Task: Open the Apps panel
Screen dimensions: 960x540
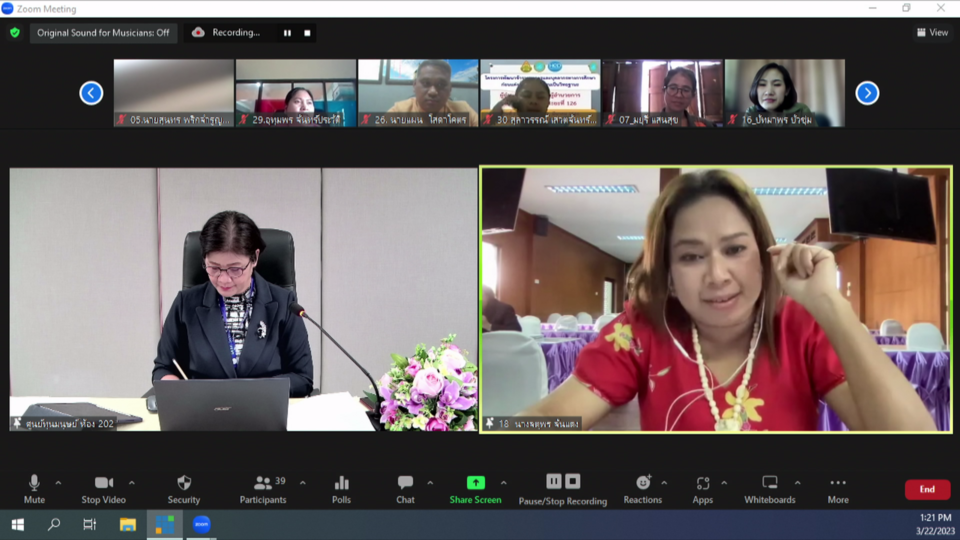Action: coord(703,488)
